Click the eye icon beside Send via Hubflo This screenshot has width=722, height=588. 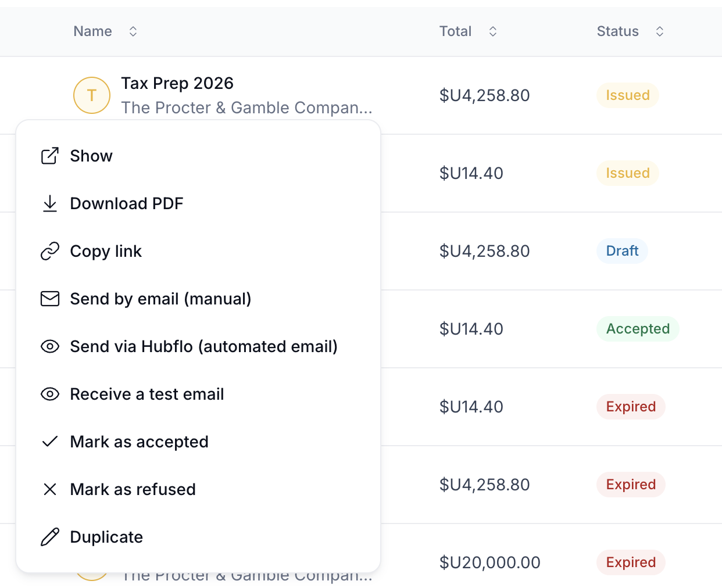[50, 346]
